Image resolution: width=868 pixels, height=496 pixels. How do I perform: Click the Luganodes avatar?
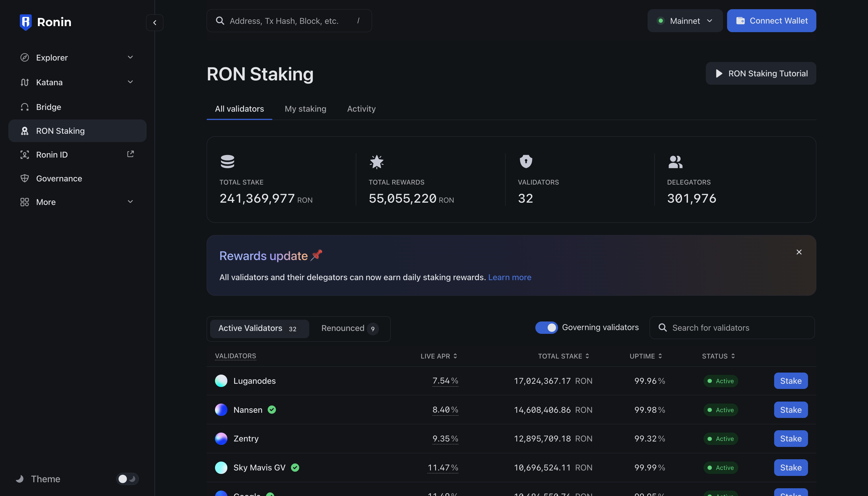pyautogui.click(x=221, y=381)
